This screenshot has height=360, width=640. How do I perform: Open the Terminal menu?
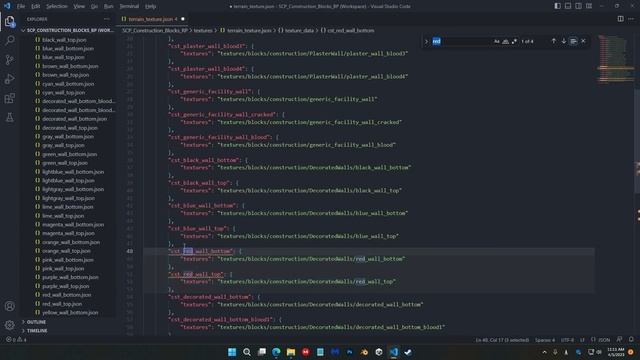pyautogui.click(x=129, y=6)
